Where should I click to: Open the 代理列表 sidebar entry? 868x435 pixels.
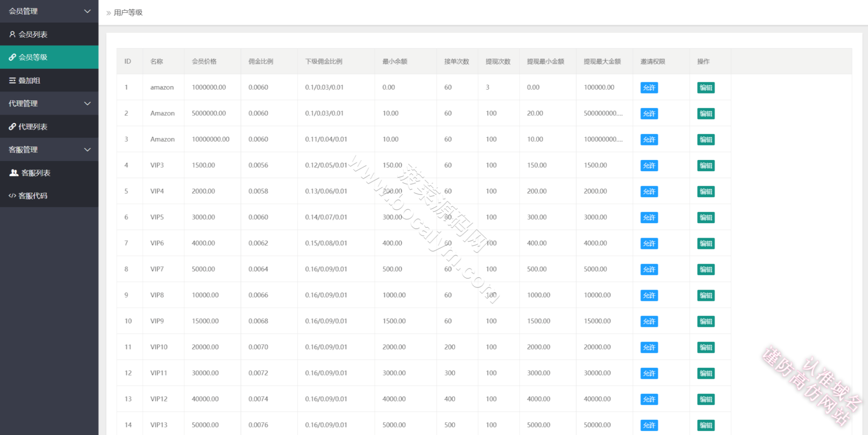coord(49,126)
